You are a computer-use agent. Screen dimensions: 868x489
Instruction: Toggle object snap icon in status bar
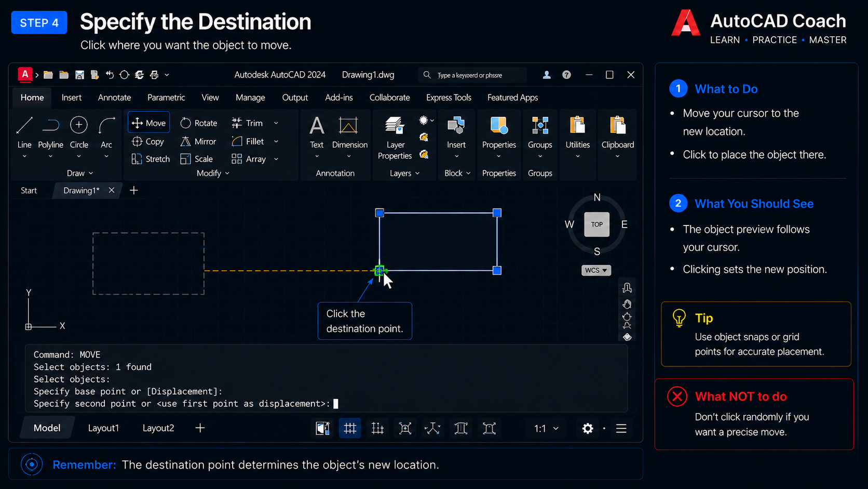click(x=405, y=428)
